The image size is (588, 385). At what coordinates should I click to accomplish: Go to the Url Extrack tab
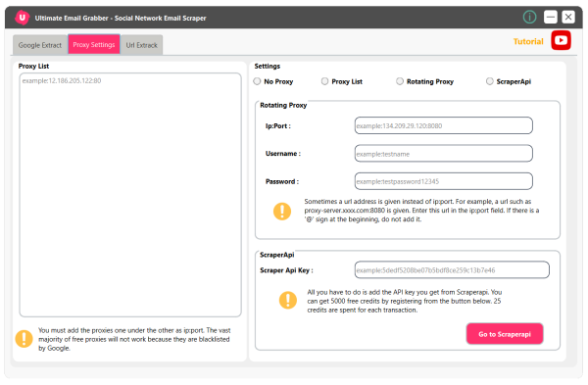click(142, 45)
